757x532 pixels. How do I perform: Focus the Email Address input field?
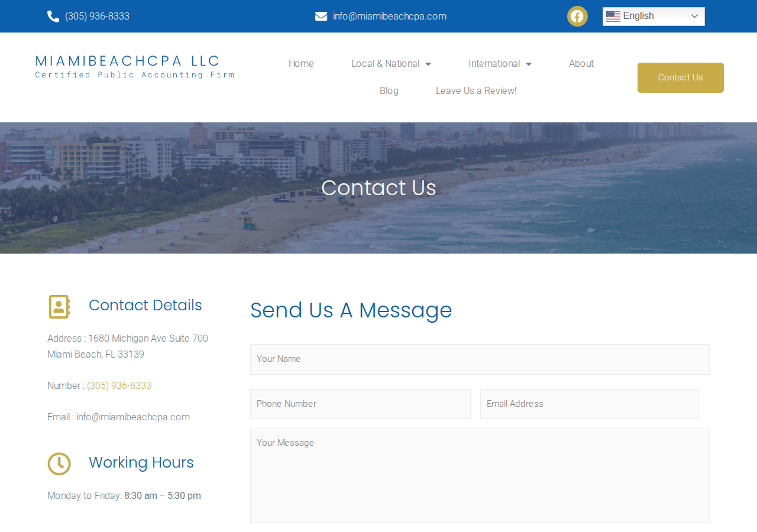pos(590,404)
